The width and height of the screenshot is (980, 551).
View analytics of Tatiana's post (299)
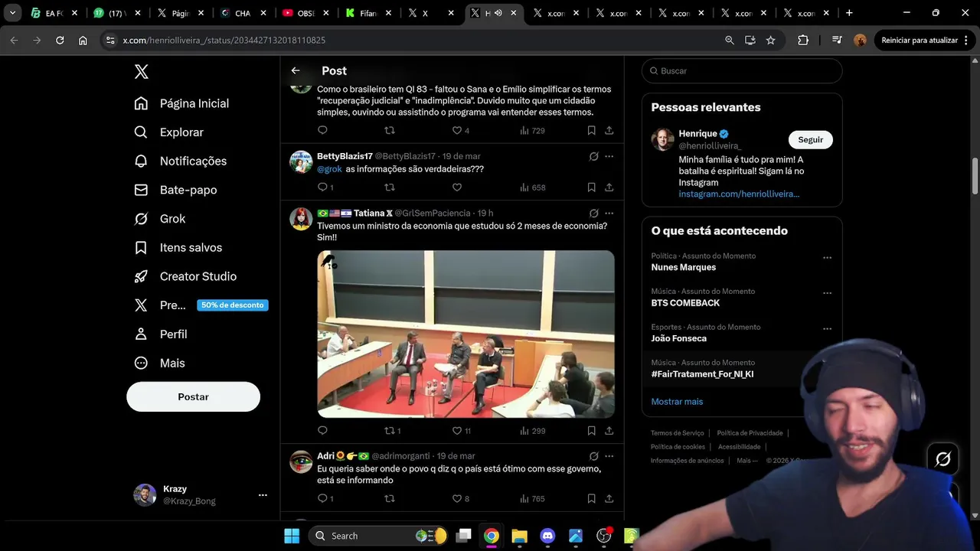[532, 431]
